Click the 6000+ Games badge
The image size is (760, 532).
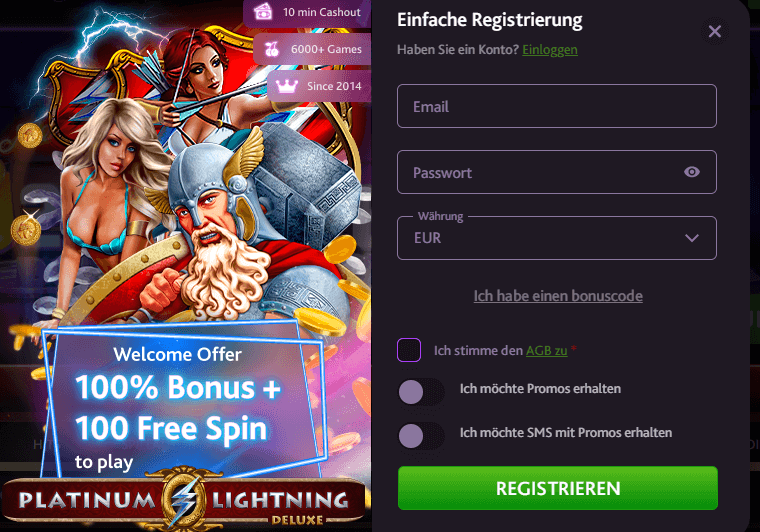312,49
